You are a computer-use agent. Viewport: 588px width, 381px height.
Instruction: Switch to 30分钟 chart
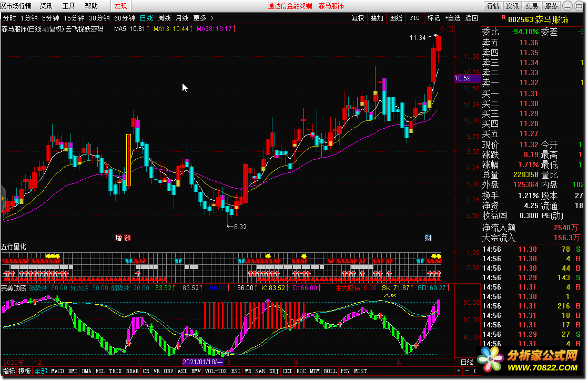(99, 18)
